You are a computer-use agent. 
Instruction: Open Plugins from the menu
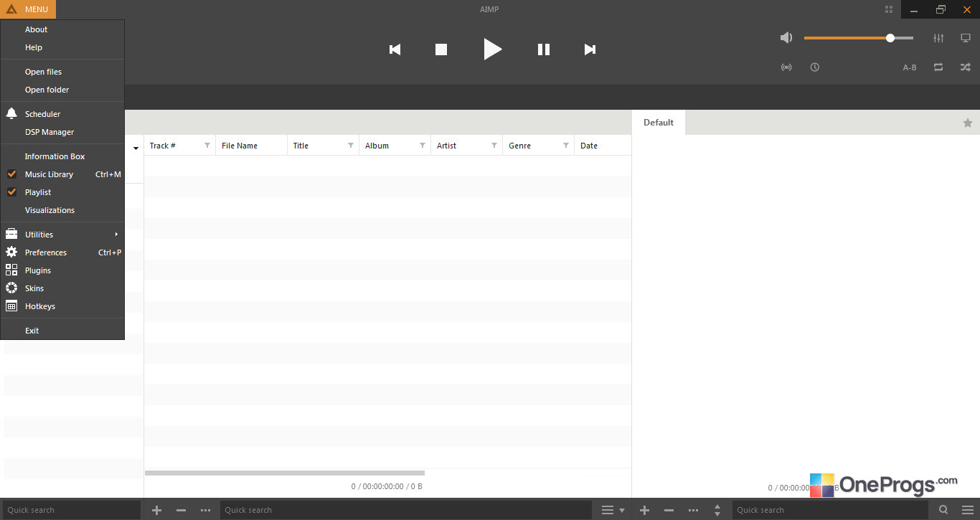(x=62, y=270)
